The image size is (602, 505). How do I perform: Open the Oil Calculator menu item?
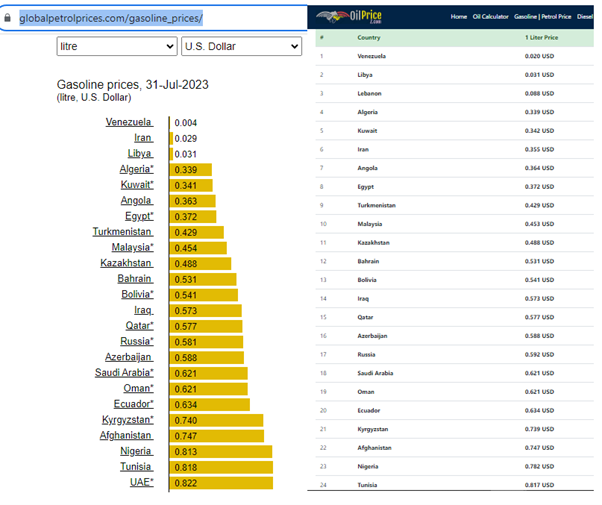click(x=490, y=17)
